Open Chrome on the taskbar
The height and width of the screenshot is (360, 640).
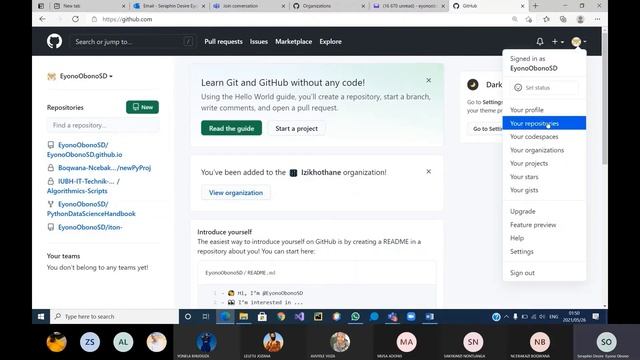[x=281, y=316]
